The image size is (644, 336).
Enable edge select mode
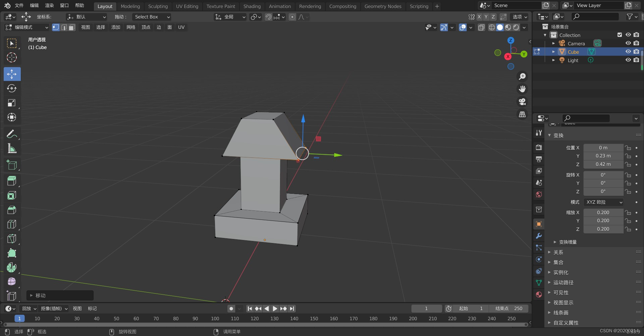[64, 27]
